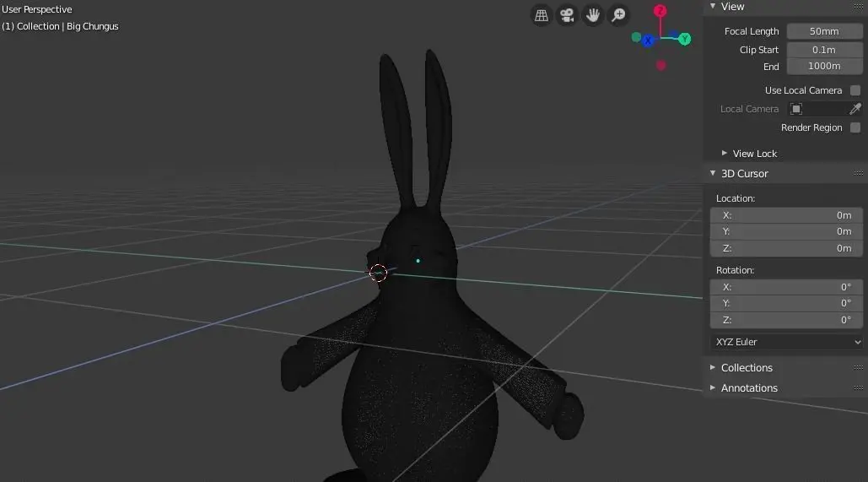Enable Render Region checkbox
Viewport: 868px width, 482px height.
click(x=855, y=127)
